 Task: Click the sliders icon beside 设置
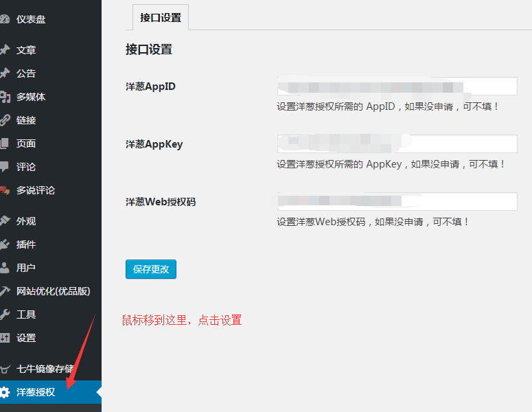click(5, 338)
